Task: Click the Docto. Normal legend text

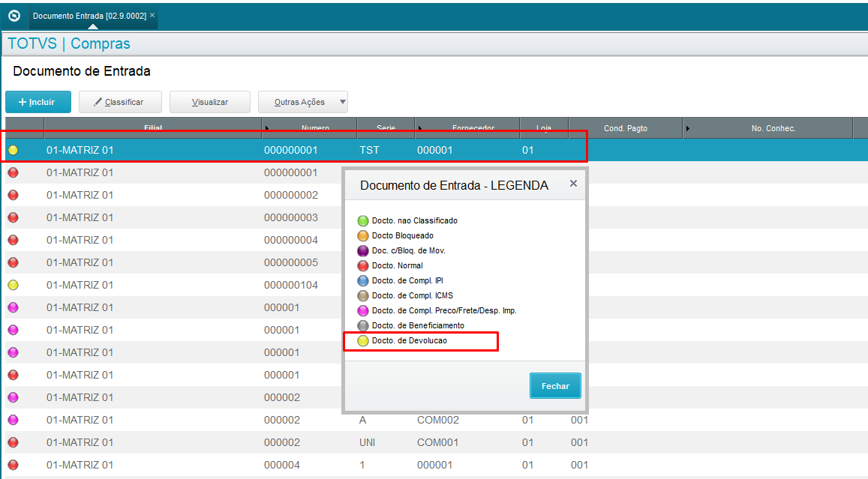Action: pos(397,265)
